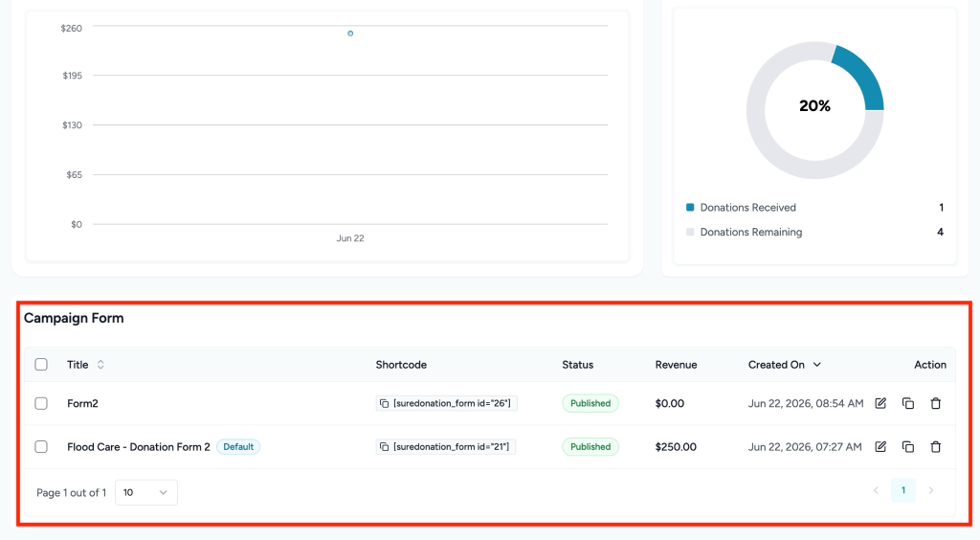The width and height of the screenshot is (980, 540).
Task: Select the Jun 22 x-axis label
Action: point(350,238)
